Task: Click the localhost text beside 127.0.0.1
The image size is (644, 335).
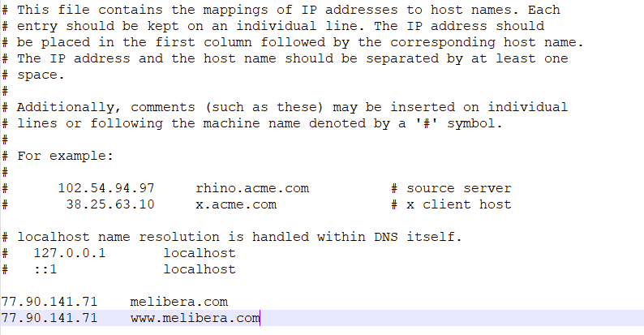Action: coord(200,253)
